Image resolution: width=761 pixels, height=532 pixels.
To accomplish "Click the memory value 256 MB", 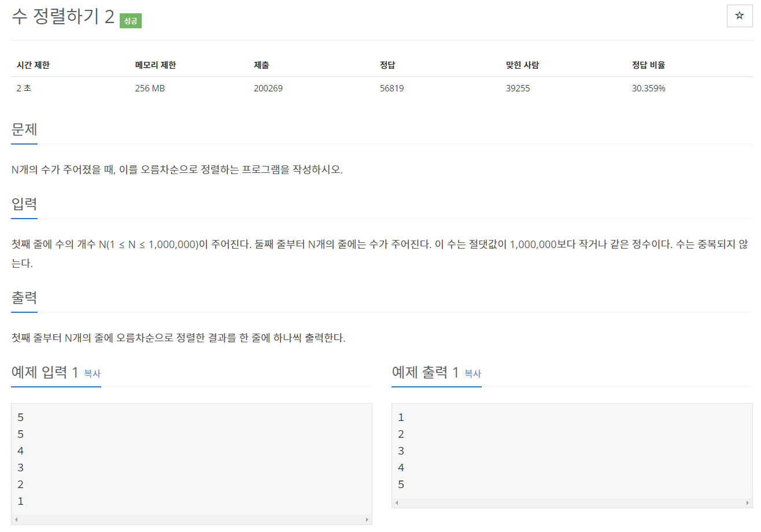I will [150, 88].
